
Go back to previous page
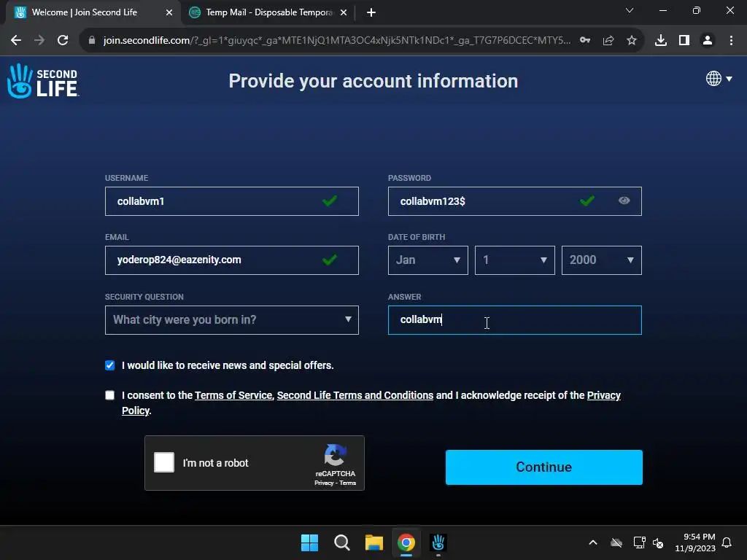tap(16, 41)
